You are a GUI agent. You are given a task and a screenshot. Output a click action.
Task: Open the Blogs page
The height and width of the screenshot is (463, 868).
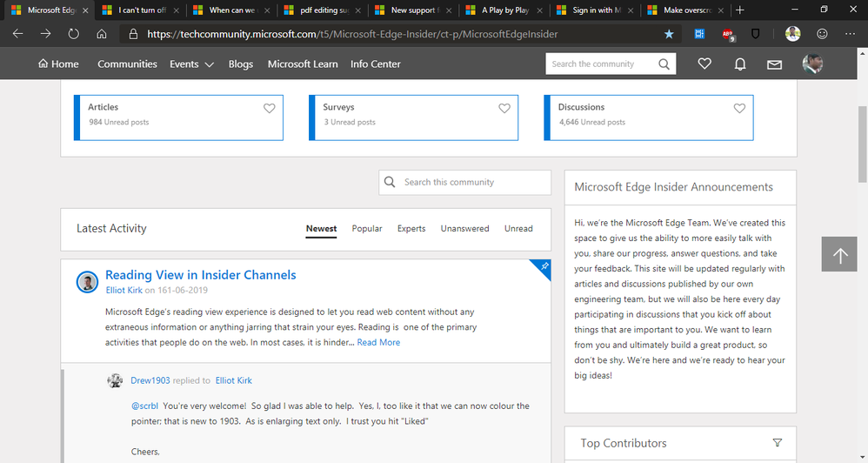tap(241, 64)
